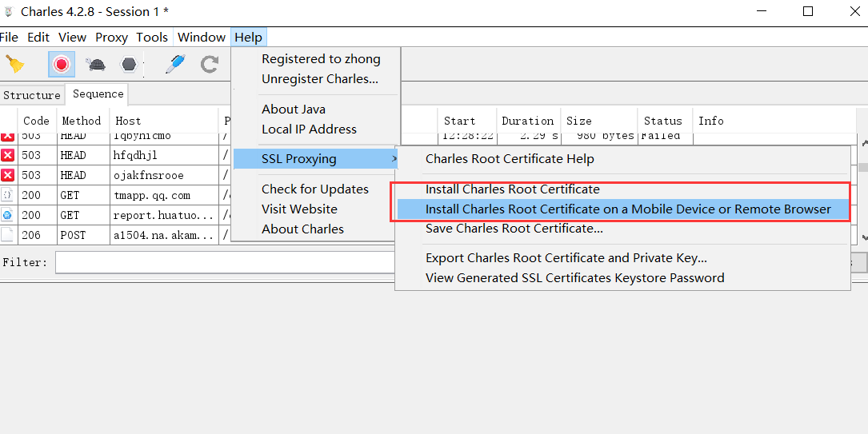
Task: Toggle throttling with the turtle icon
Action: [96, 65]
